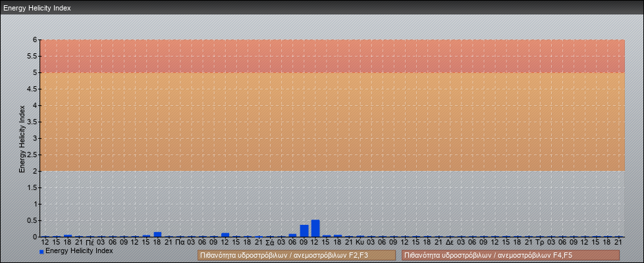Click the y-axis value 0.5
This screenshot has height=263, width=644.
point(32,220)
